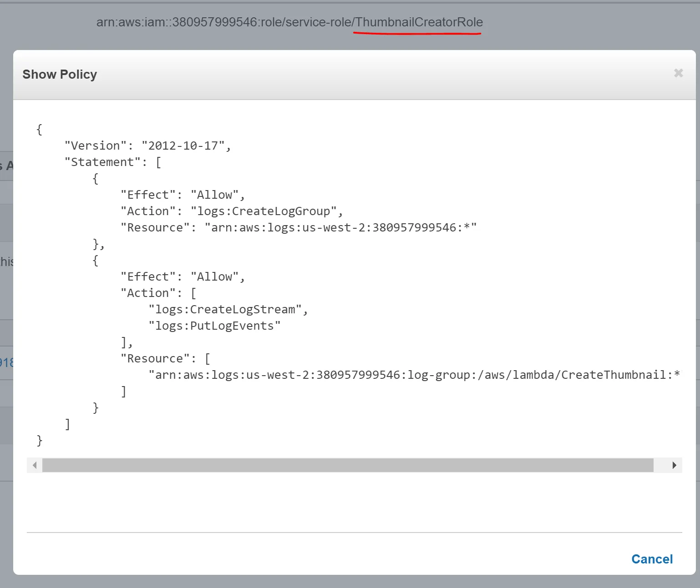Click the "Statement": [ line
Screen dimensions: 700x588
[113, 162]
